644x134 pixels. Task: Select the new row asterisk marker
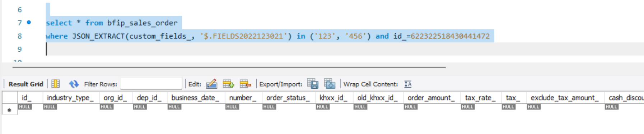[x=9, y=110]
